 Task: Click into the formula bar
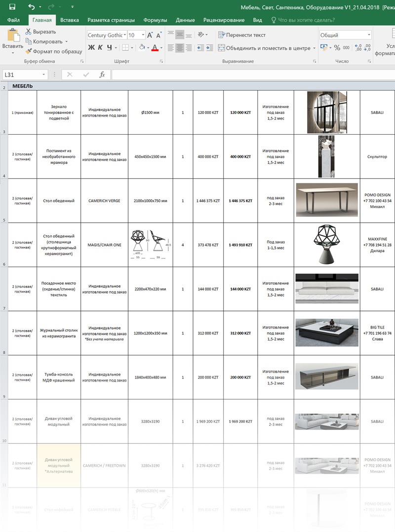253,75
